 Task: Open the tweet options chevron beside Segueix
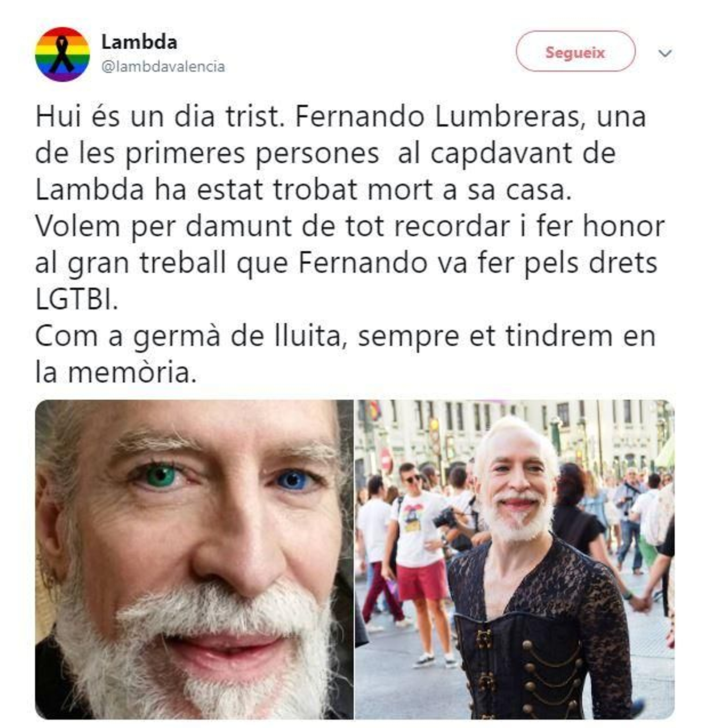pyautogui.click(x=665, y=53)
